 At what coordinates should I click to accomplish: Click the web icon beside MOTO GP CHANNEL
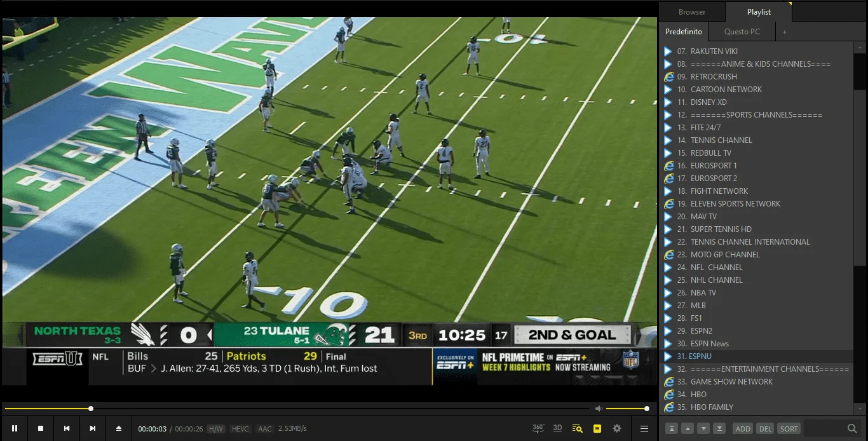point(668,254)
